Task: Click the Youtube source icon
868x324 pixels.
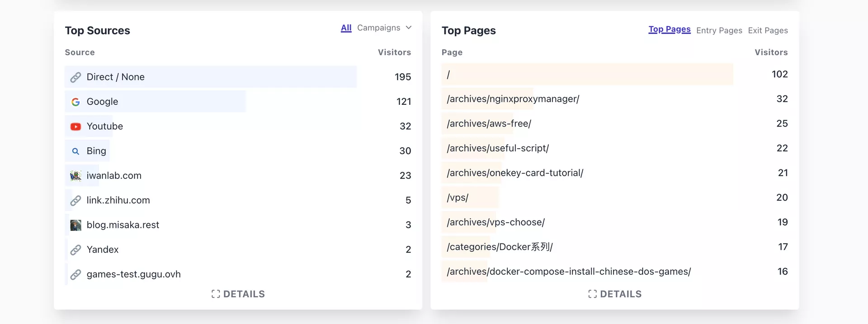Action: 75,127
